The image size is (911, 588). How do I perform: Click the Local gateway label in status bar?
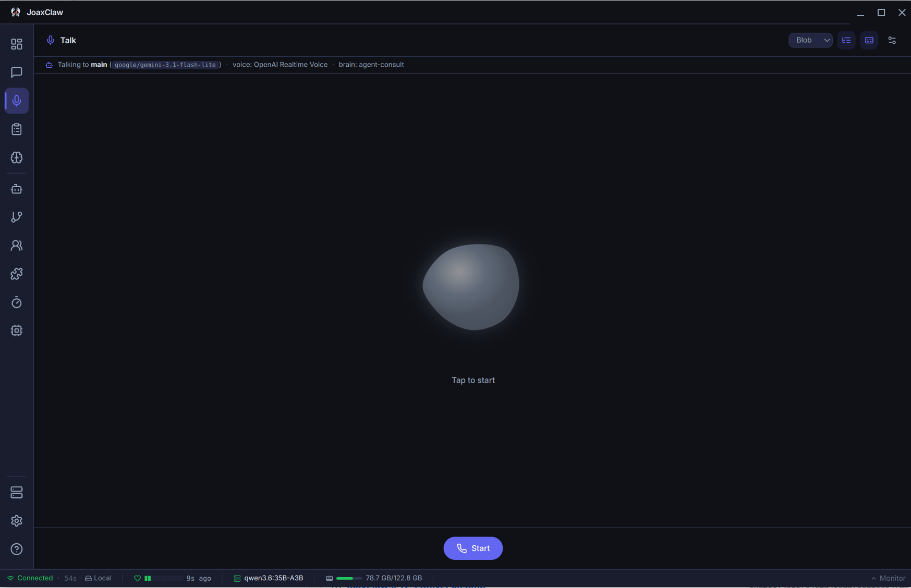98,578
